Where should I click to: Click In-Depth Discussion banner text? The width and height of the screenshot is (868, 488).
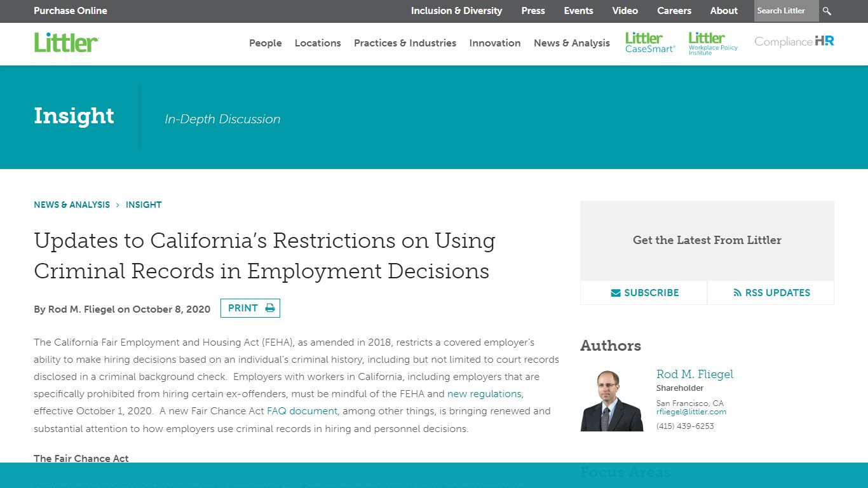[x=222, y=119]
